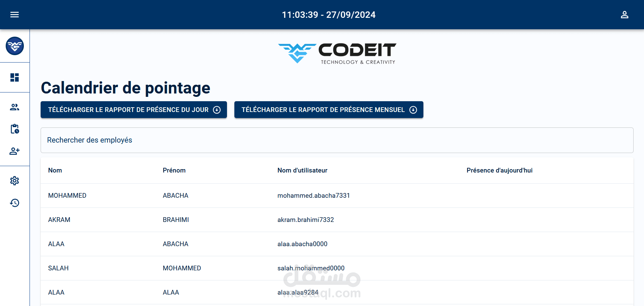Click the Présence d'aujourd'hui column header
This screenshot has height=306, width=644.
point(499,170)
